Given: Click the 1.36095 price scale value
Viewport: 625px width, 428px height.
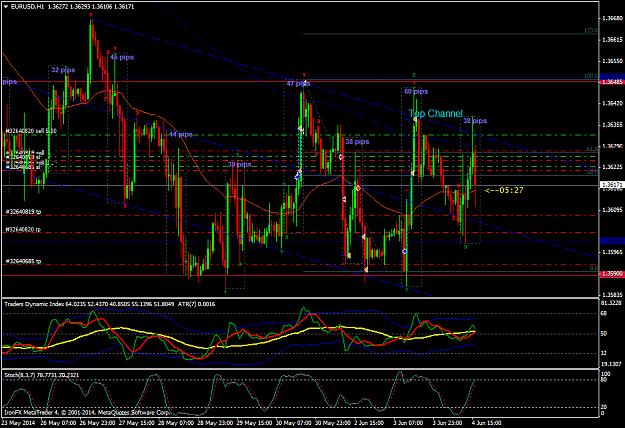Looking at the screenshot, I should tap(613, 210).
